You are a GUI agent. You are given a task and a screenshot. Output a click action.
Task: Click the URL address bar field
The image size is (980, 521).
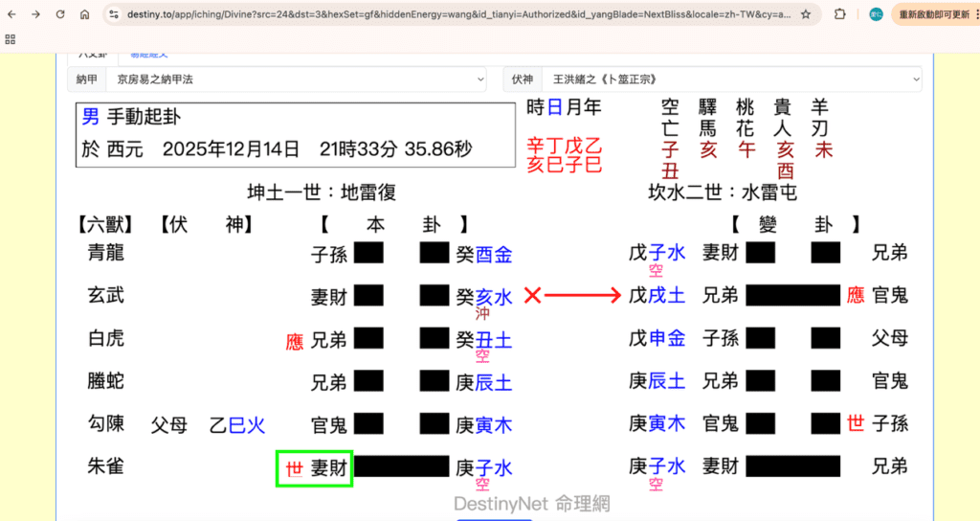point(450,14)
